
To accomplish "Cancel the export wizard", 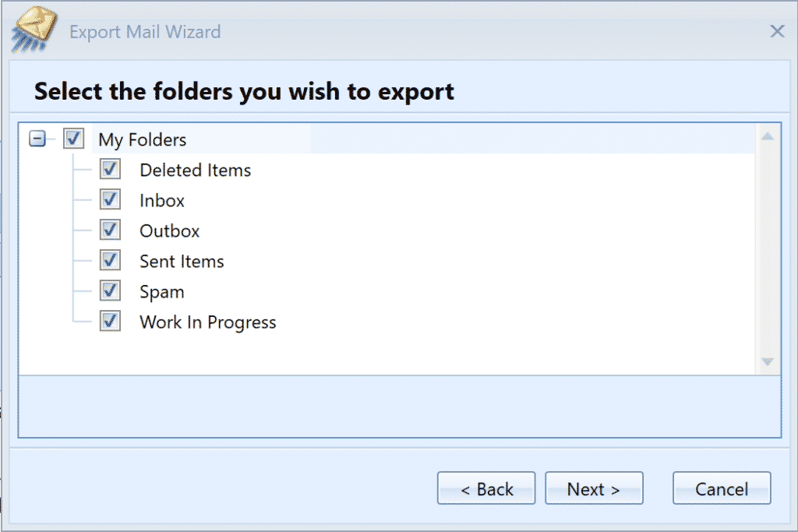I will 722,489.
